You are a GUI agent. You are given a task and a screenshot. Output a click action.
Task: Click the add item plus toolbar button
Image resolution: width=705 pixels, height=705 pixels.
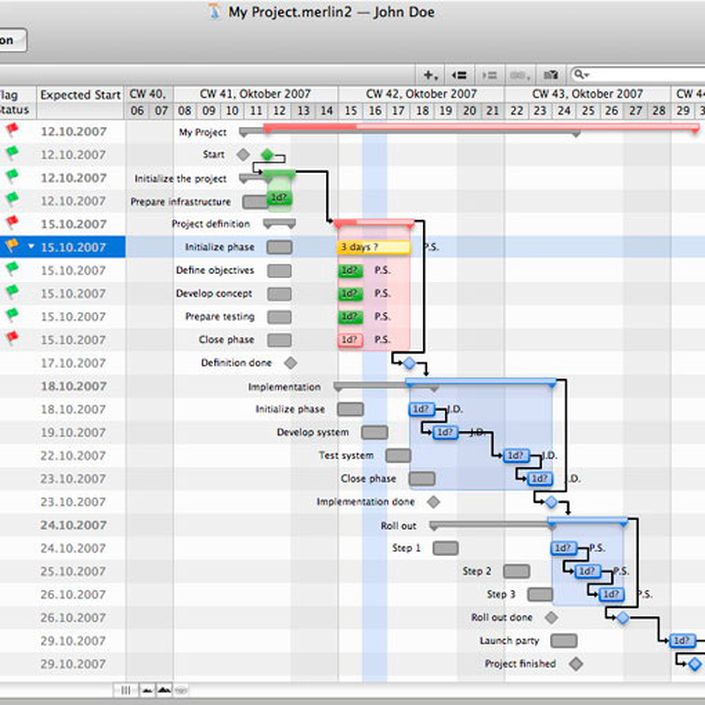[x=430, y=75]
